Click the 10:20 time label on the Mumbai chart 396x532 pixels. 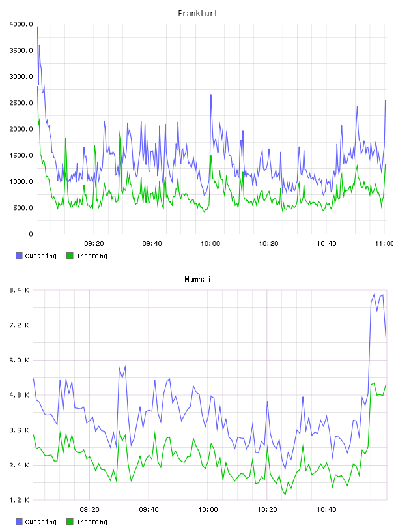[x=267, y=510]
